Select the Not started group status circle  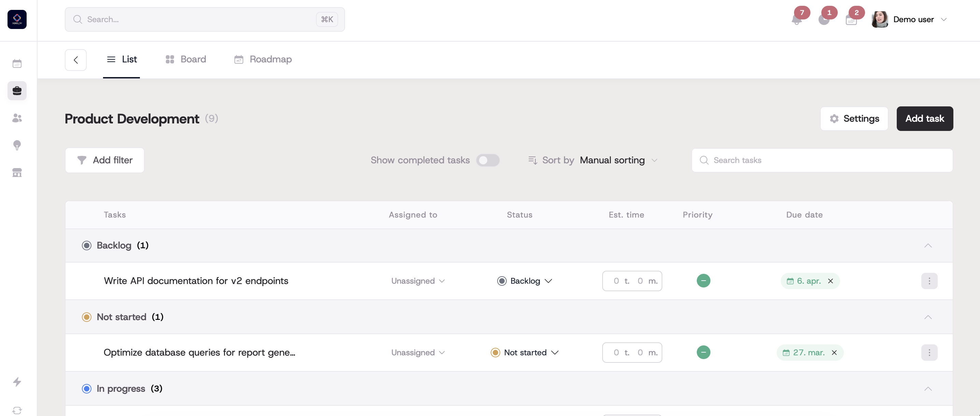tap(86, 317)
